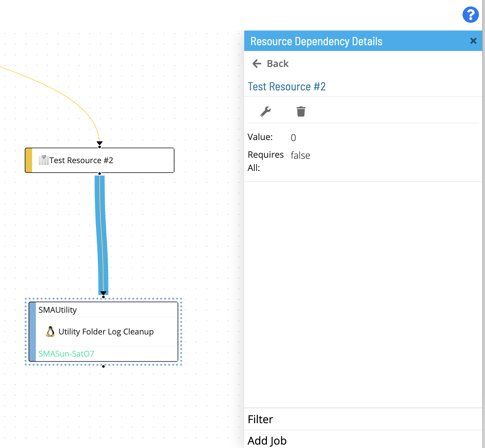The width and height of the screenshot is (485, 448).
Task: Click the Resource Dependency Details header title
Action: point(316,41)
